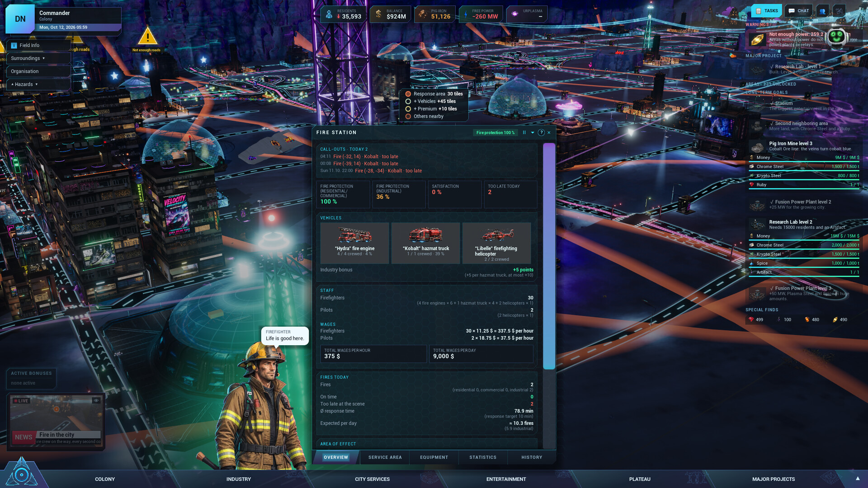The image size is (868, 488).
Task: Open the City Services menu
Action: click(372, 479)
